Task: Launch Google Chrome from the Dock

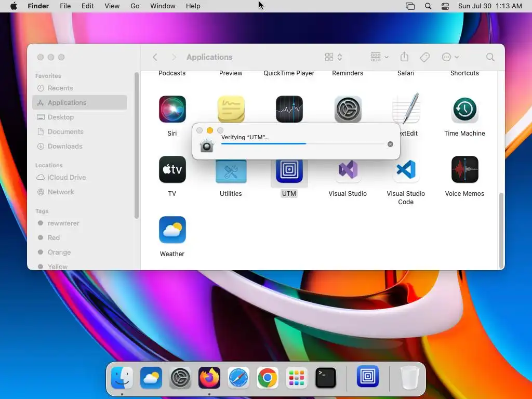Action: (x=268, y=377)
